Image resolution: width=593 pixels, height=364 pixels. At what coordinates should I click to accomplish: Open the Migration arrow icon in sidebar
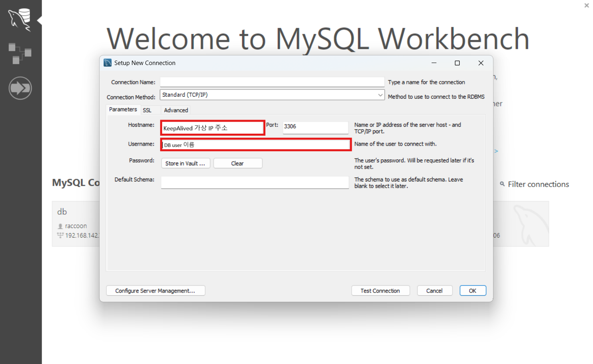tap(20, 88)
